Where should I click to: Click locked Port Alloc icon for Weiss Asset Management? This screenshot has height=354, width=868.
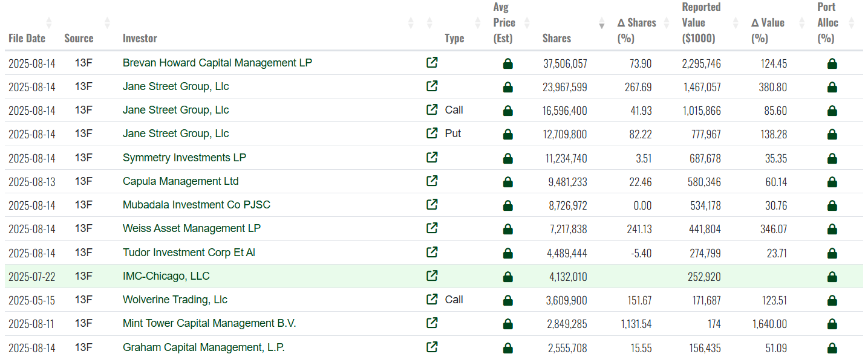tap(832, 229)
